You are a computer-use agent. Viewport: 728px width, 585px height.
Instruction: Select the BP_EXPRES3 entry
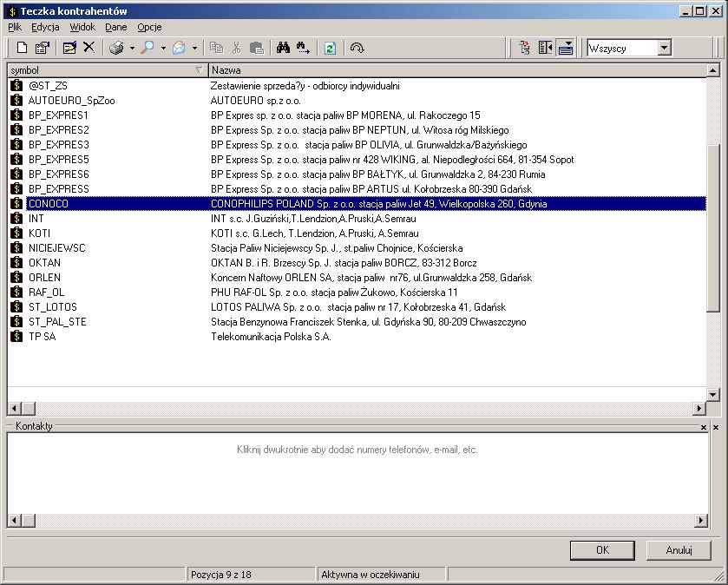click(357, 145)
